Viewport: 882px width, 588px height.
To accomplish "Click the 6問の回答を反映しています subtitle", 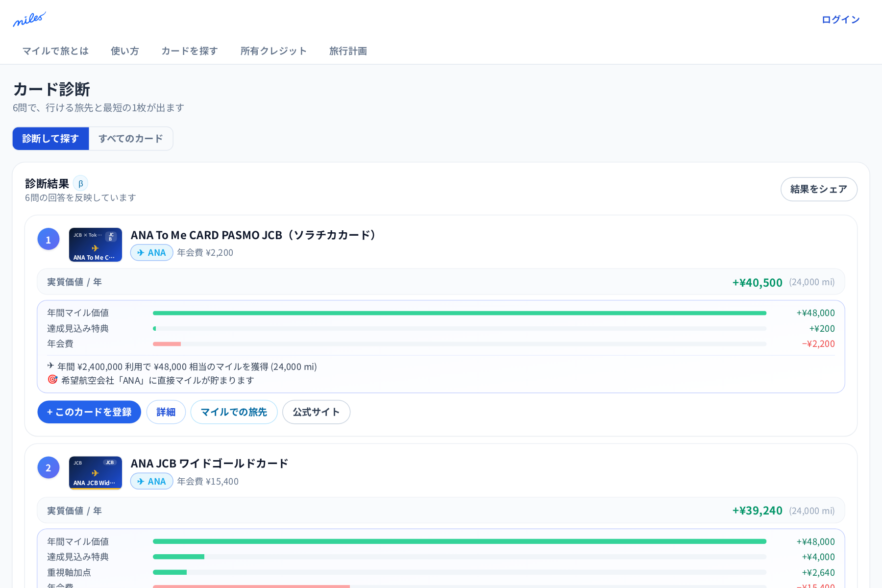I will click(80, 197).
